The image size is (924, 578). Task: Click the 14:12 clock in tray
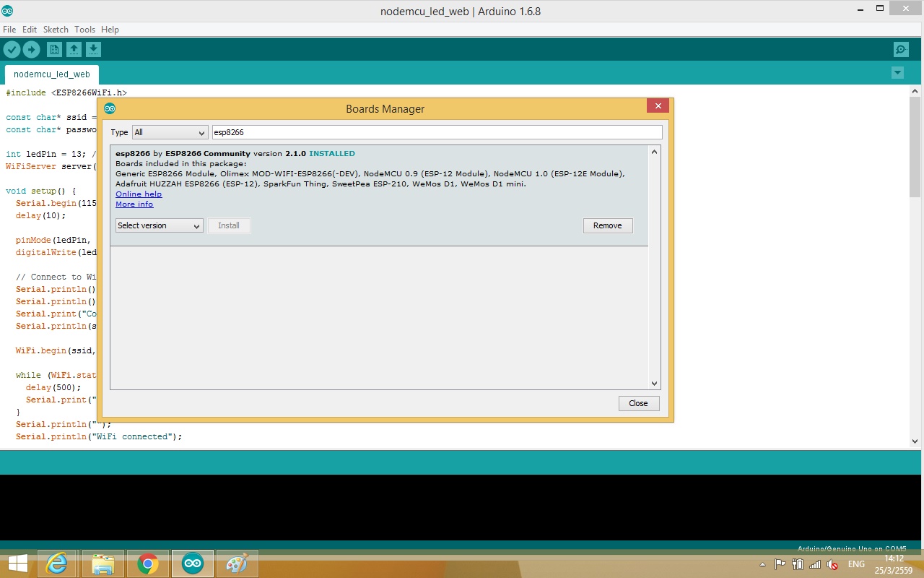tap(894, 558)
